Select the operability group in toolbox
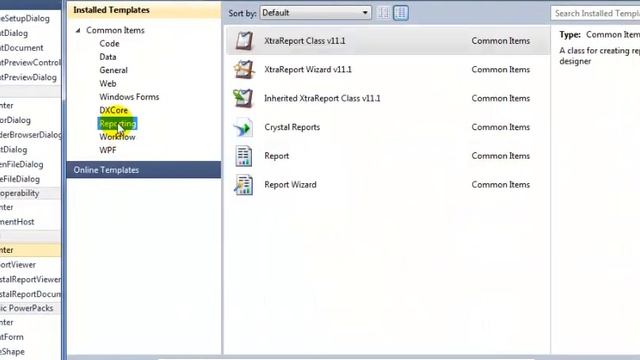 point(30,193)
